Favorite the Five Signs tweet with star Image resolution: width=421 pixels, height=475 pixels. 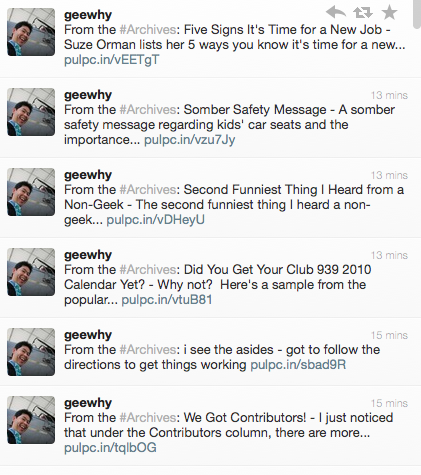click(389, 12)
